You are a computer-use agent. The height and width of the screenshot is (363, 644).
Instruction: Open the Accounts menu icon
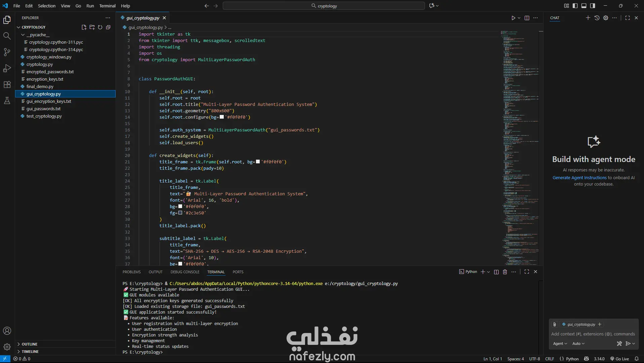point(7,331)
